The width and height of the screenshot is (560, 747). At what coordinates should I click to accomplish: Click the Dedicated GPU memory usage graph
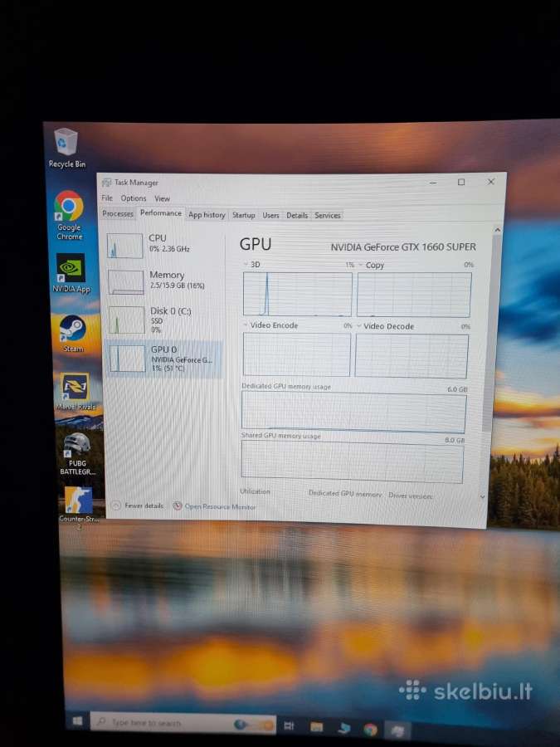(x=353, y=413)
